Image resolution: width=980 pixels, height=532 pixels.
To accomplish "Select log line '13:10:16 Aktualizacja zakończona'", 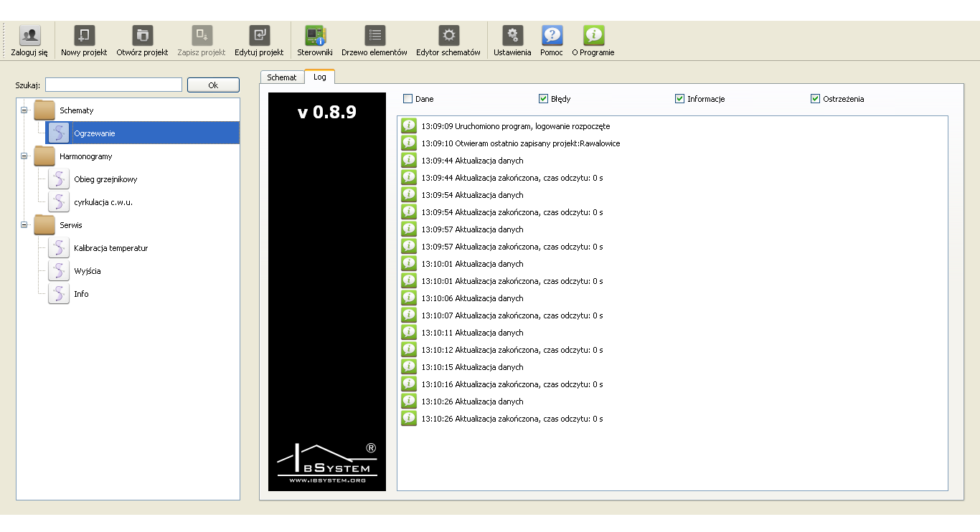I will 512,384.
